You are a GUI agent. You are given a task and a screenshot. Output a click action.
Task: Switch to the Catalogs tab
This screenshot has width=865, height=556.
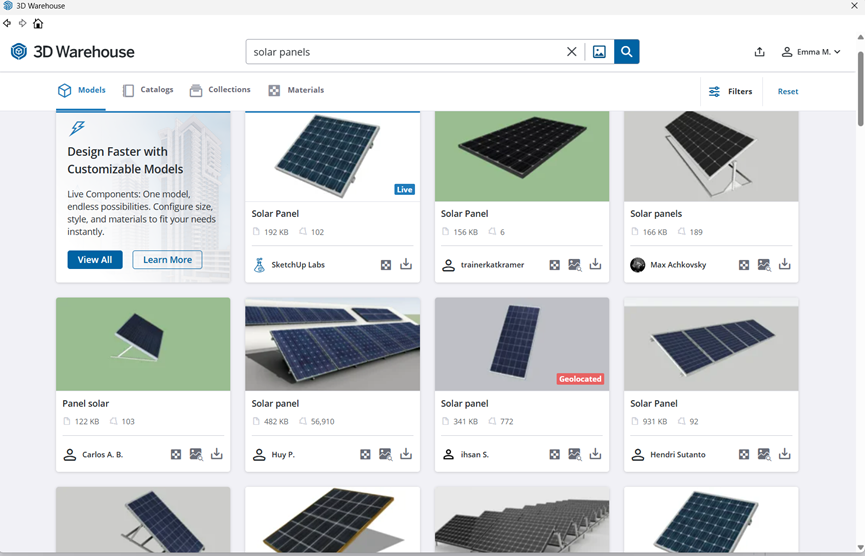click(148, 90)
